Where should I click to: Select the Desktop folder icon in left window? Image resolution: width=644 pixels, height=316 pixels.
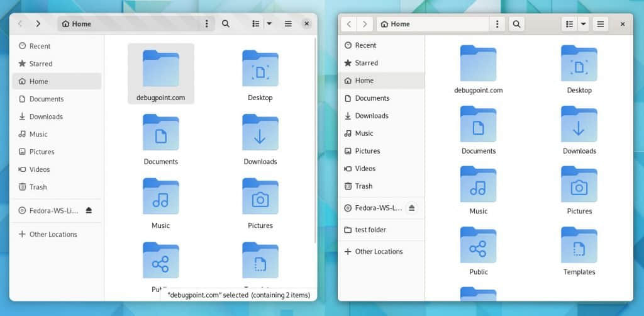tap(260, 68)
